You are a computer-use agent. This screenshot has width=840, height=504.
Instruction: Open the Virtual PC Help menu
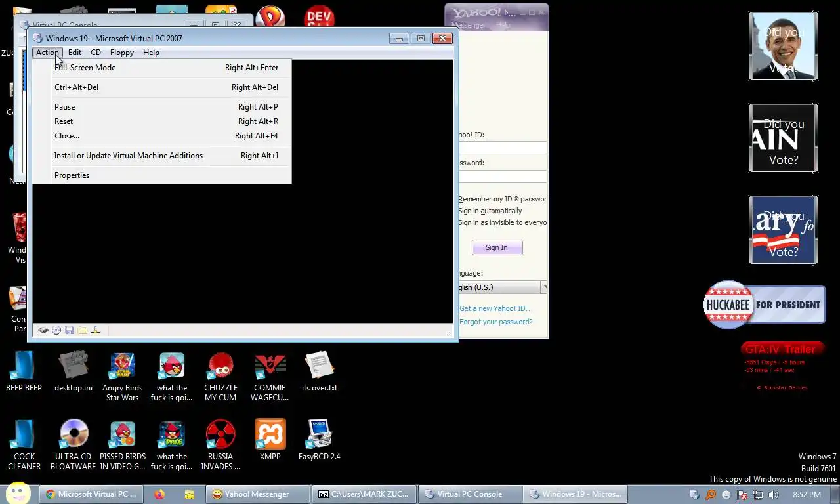tap(151, 52)
